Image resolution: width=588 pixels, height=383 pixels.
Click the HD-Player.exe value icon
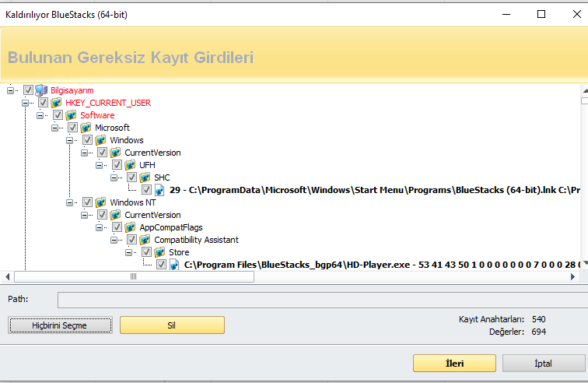pos(174,265)
